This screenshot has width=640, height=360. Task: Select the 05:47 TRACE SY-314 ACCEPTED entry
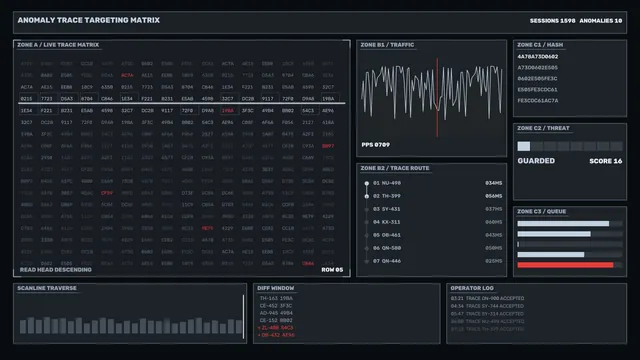pyautogui.click(x=487, y=314)
